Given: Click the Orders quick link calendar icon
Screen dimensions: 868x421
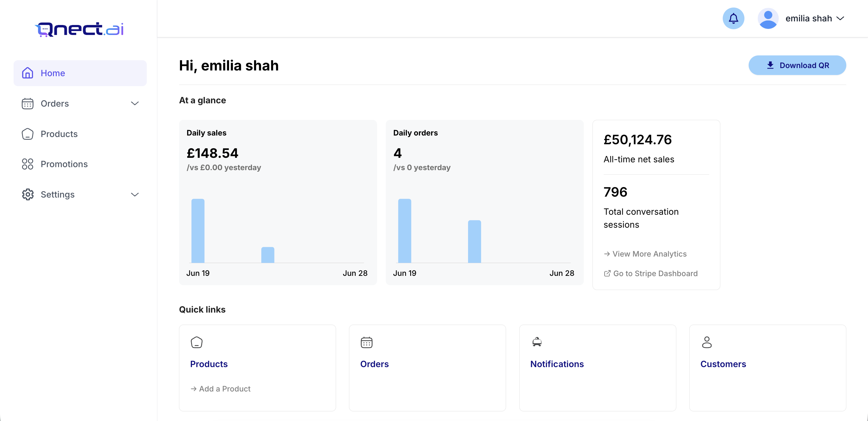Looking at the screenshot, I should [x=366, y=342].
